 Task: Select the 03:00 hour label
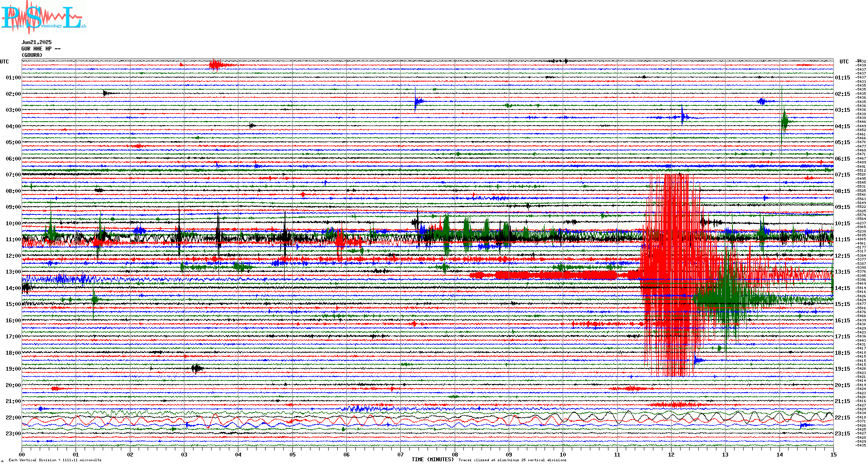[13, 110]
